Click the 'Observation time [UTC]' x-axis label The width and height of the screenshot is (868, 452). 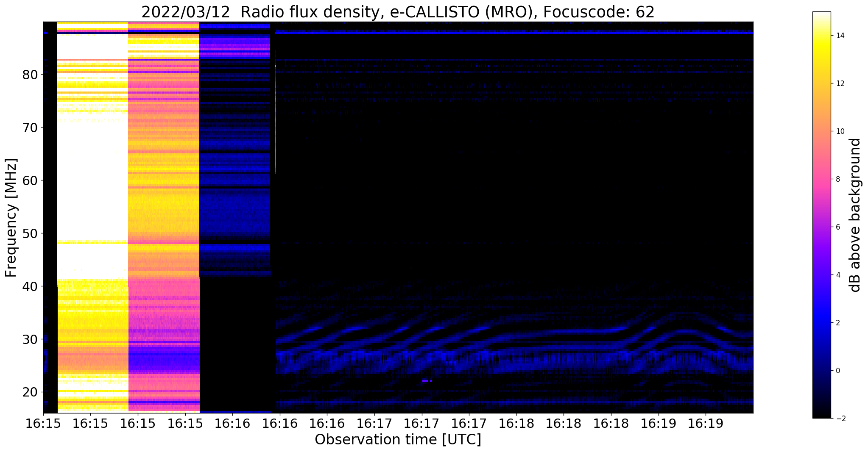[398, 439]
